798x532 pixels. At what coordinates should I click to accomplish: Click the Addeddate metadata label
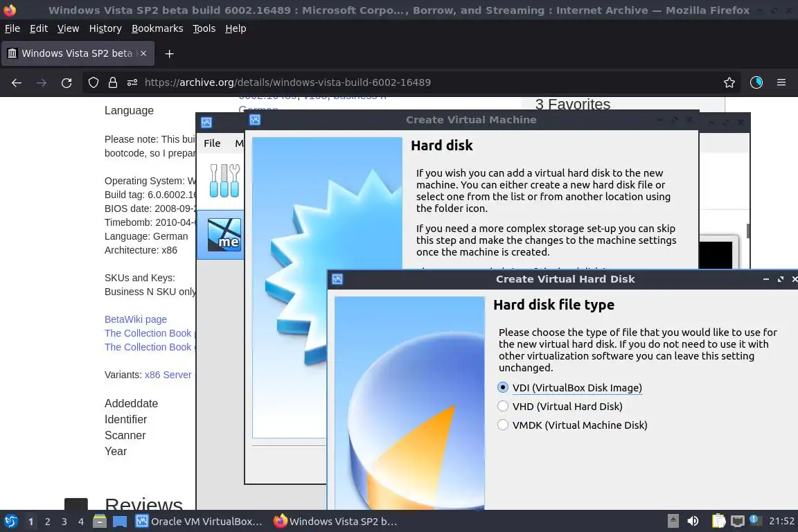(x=132, y=404)
